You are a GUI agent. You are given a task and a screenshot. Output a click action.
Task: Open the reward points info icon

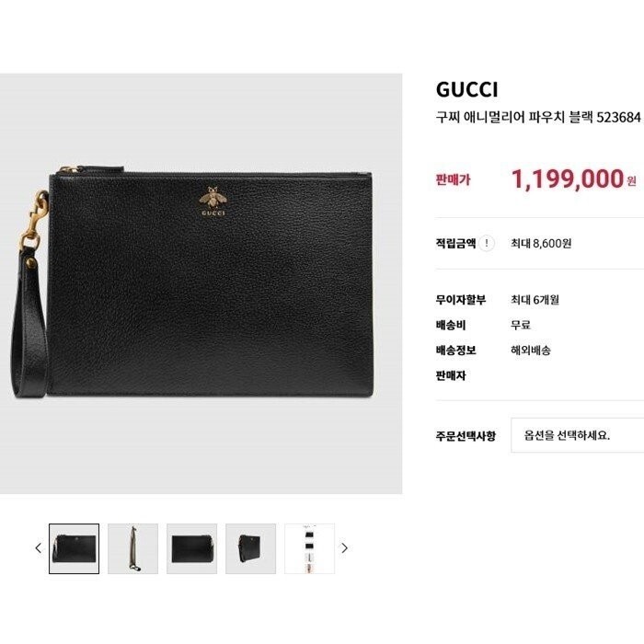tap(487, 243)
